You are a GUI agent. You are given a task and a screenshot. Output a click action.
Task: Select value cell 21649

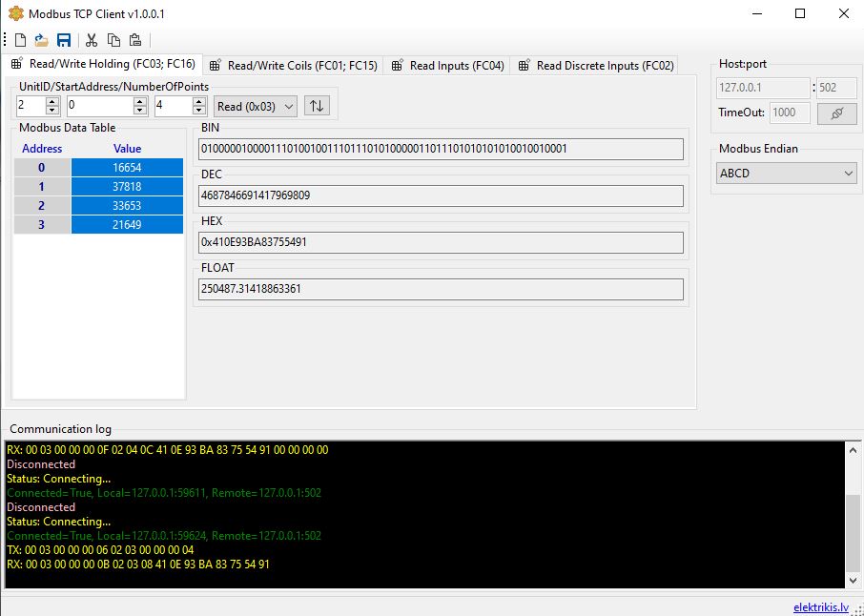(x=127, y=225)
